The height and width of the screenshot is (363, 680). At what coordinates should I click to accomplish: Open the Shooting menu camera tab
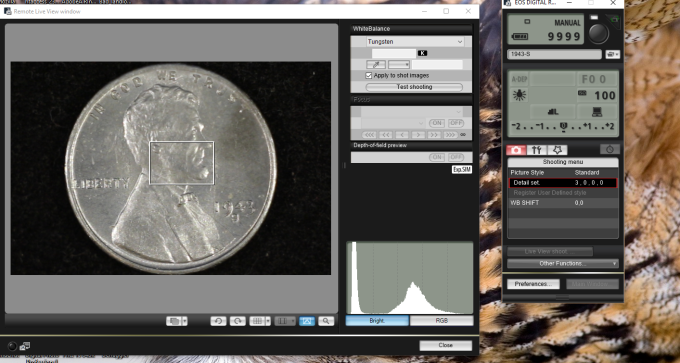click(x=516, y=150)
